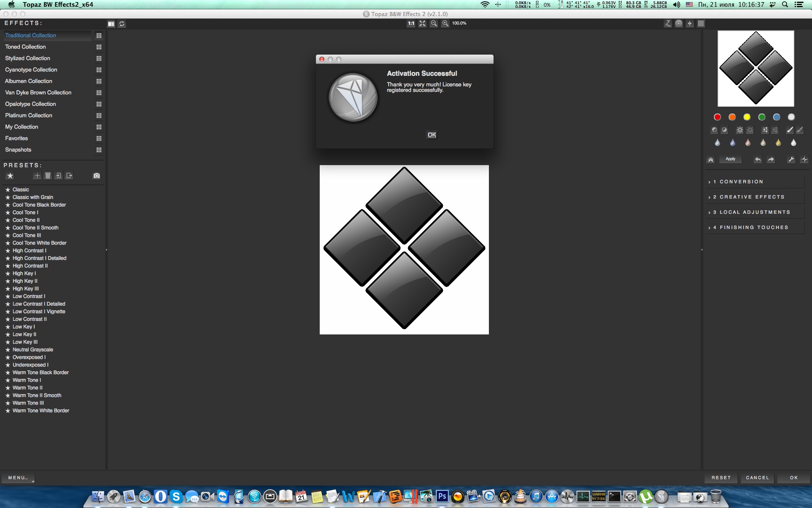Image resolution: width=812 pixels, height=508 pixels.
Task: Toggle favorite star for Overexposed I
Action: click(8, 357)
